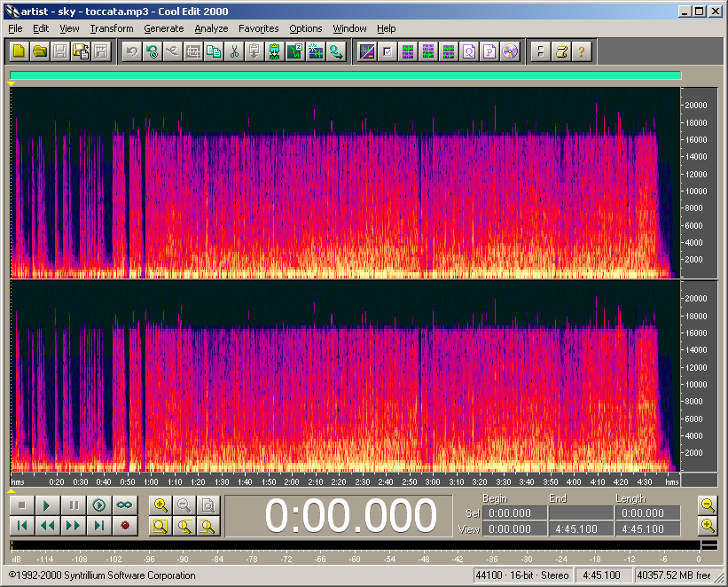Image resolution: width=728 pixels, height=587 pixels.
Task: Open the Analyze menu
Action: (x=211, y=28)
